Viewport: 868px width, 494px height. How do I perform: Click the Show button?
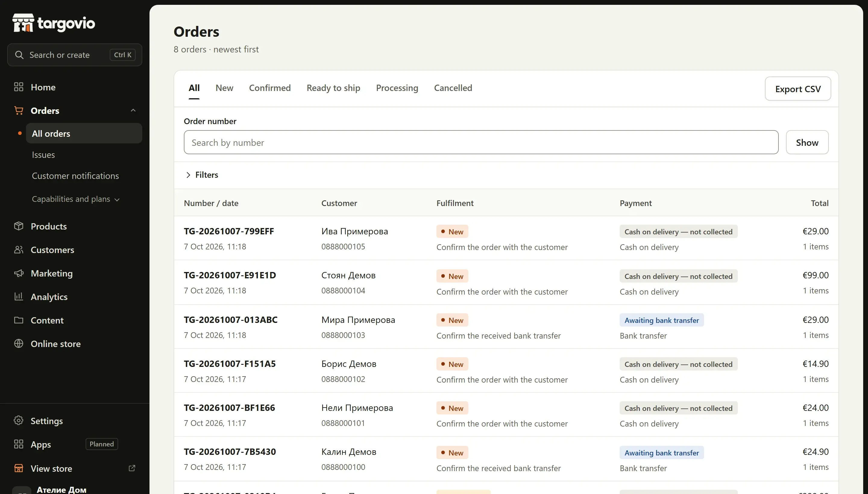click(807, 142)
